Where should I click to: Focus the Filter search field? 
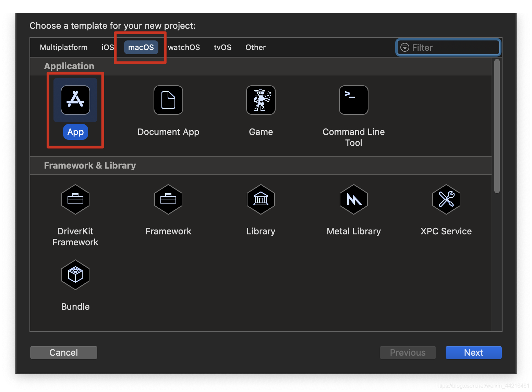click(x=449, y=47)
